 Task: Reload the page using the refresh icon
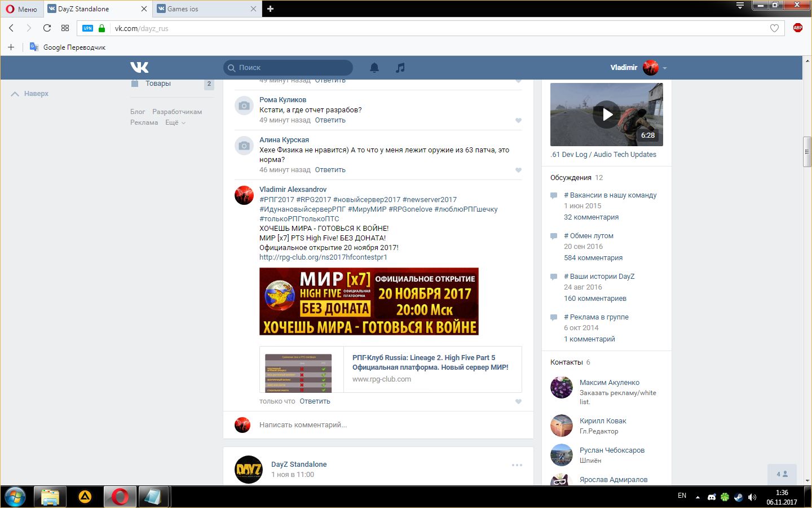tap(47, 28)
